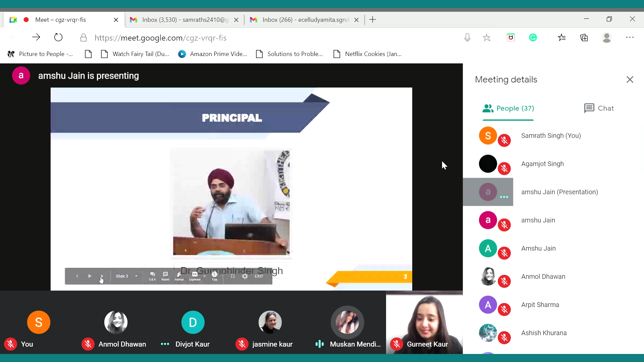Open the Tips icon in slideshow toolbar

click(x=215, y=276)
